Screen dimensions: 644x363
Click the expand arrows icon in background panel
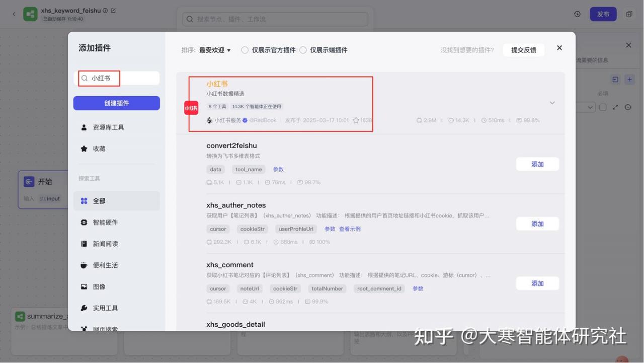coord(615,107)
